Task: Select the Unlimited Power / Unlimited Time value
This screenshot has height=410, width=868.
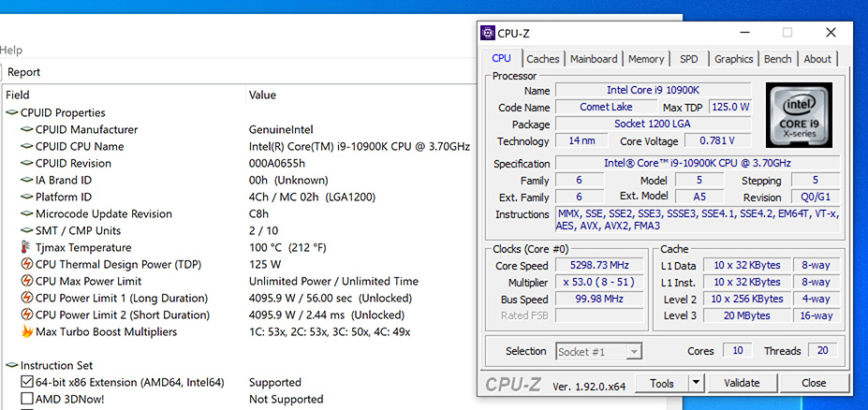Action: tap(333, 281)
